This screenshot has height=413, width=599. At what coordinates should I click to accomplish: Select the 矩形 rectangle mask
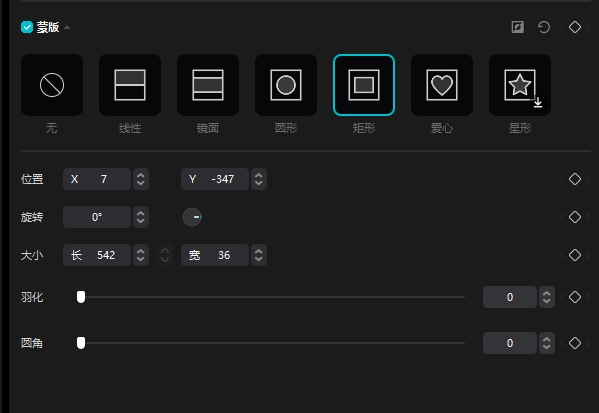[364, 85]
